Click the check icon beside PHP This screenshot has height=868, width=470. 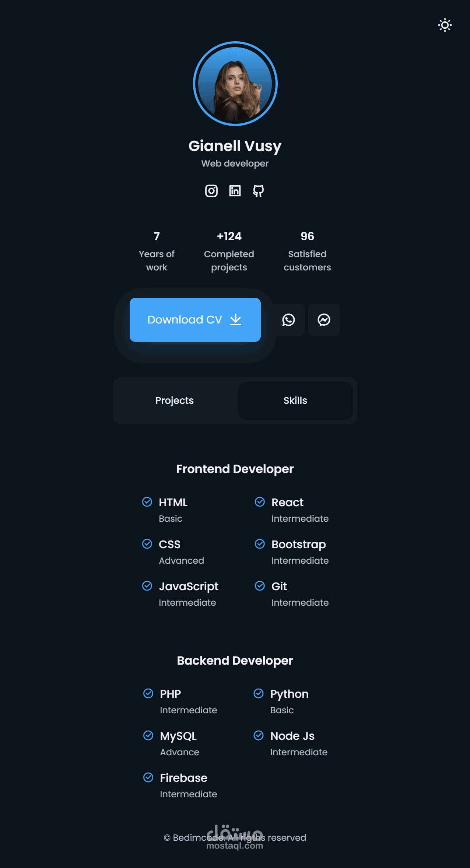(148, 693)
